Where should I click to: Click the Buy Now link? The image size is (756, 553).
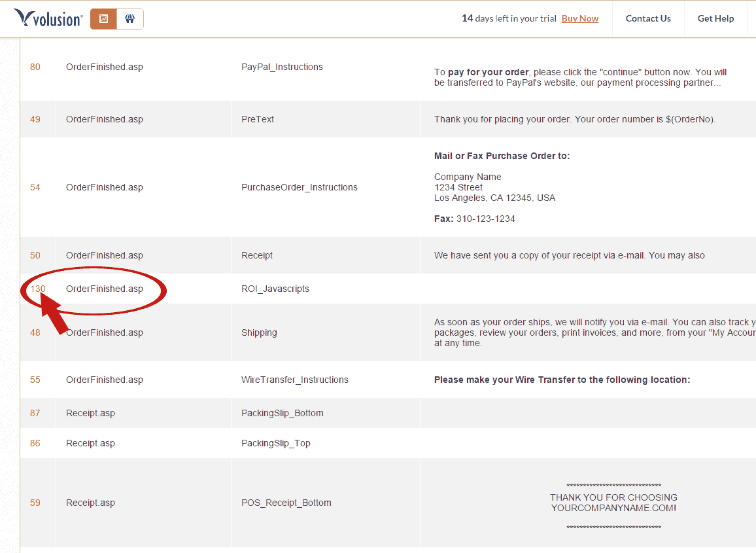click(x=580, y=18)
